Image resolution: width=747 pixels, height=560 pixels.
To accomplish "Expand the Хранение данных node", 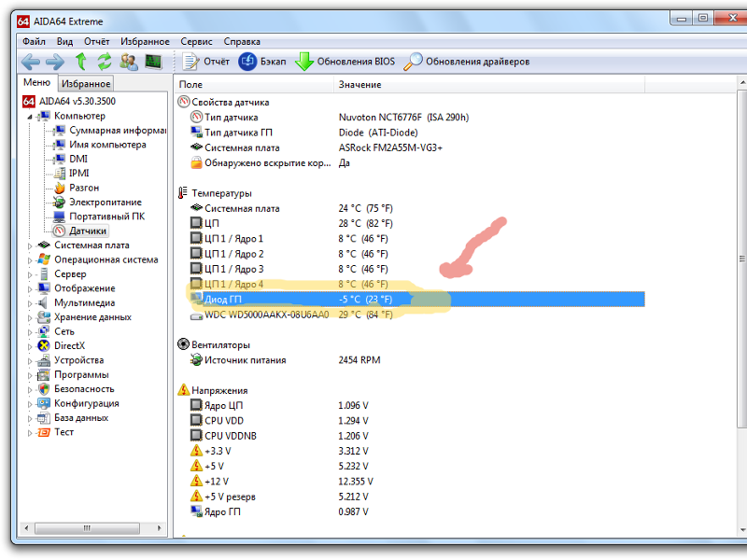I will tap(30, 317).
